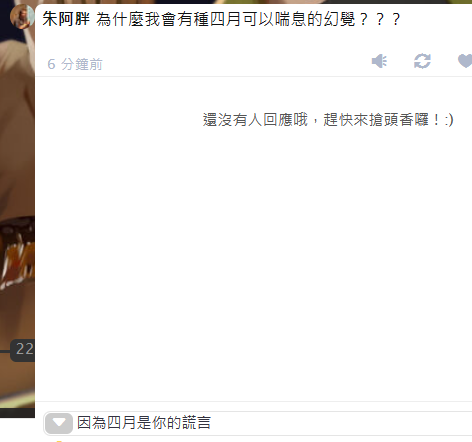
Task: Click the question marks ending the plurk text
Action: (x=380, y=19)
